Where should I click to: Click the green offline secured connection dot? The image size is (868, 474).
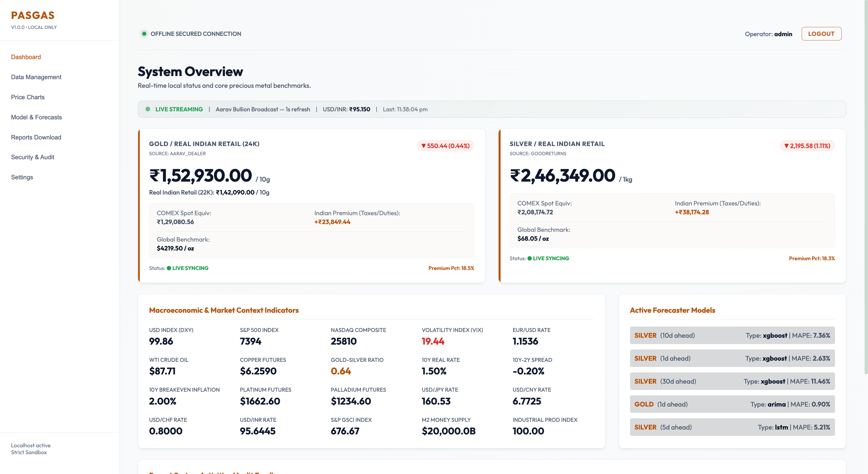(144, 34)
